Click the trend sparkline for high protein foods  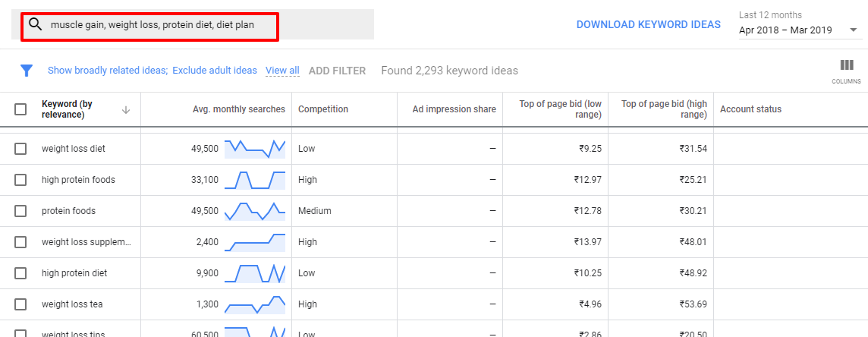tap(255, 180)
